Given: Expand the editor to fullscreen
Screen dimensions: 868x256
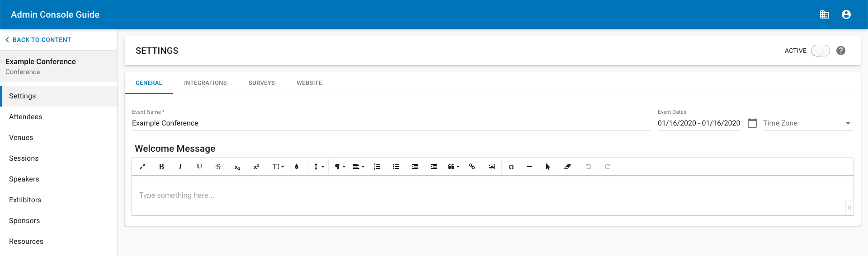Looking at the screenshot, I should (x=142, y=167).
